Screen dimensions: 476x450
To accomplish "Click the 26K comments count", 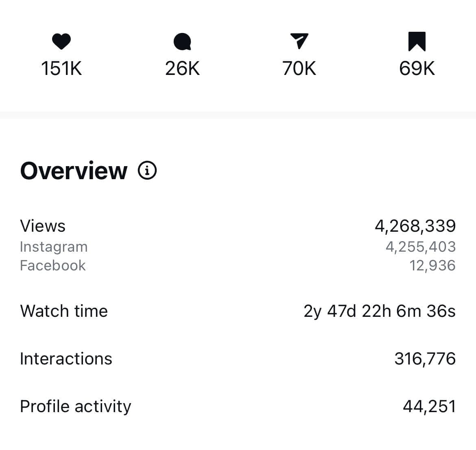I will (x=182, y=68).
